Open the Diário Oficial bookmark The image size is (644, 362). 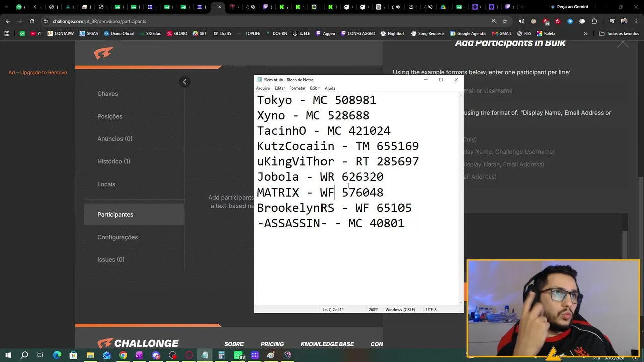[x=119, y=33]
